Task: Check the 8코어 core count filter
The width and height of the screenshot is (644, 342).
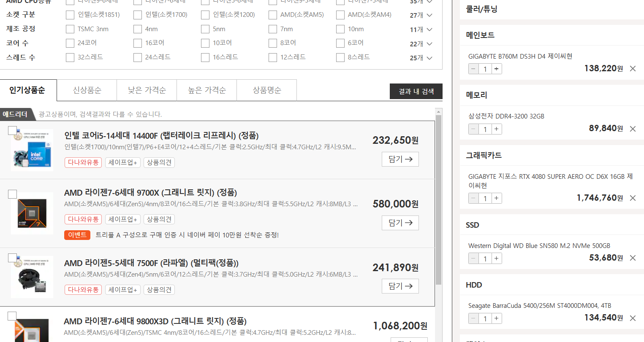Action: coord(273,43)
